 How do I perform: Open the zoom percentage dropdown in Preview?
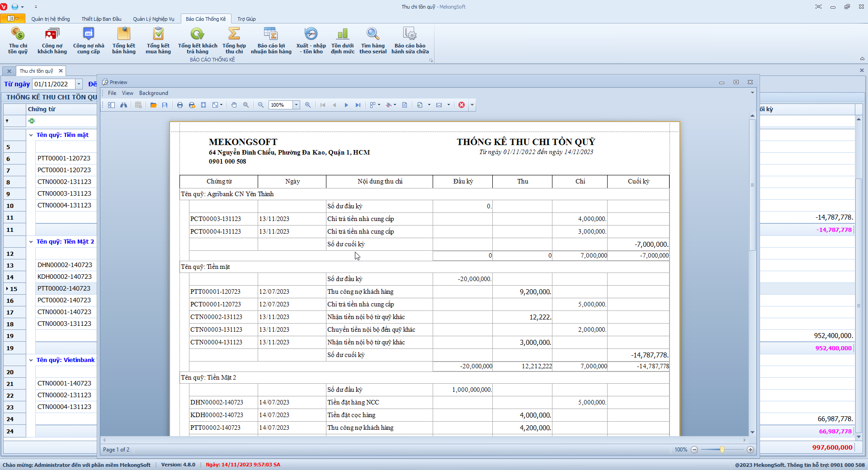pyautogui.click(x=297, y=105)
